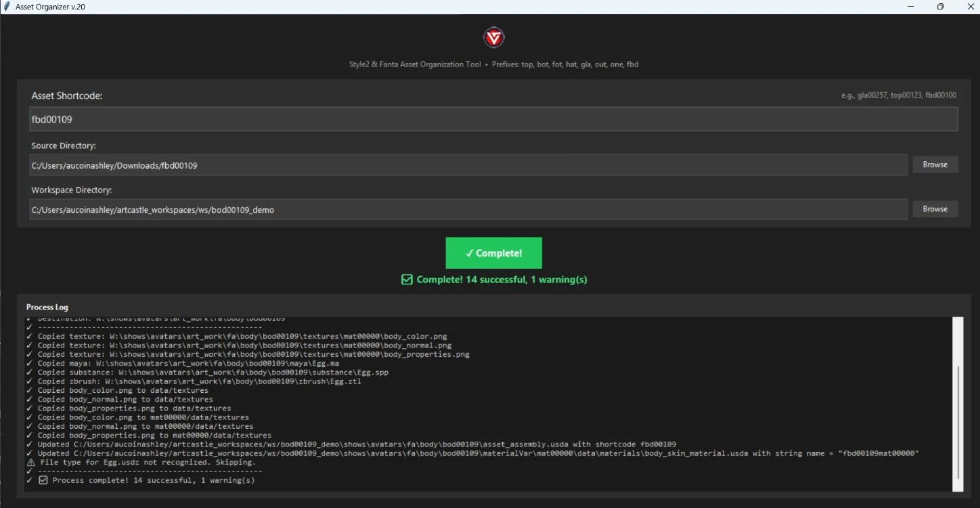This screenshot has width=980, height=508.
Task: Browse for the Workspace Directory
Action: (935, 209)
